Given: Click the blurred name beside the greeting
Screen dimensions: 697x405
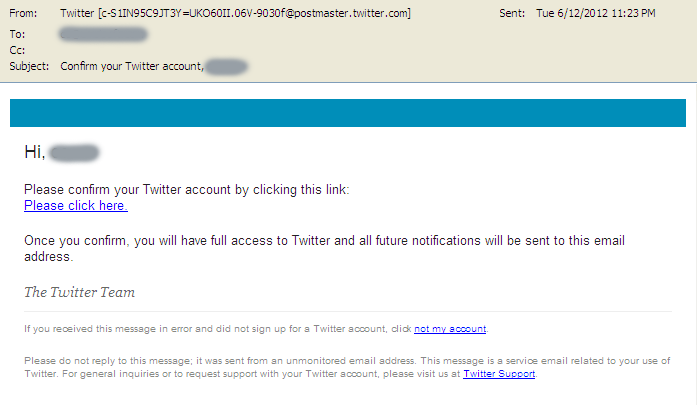Looking at the screenshot, I should pyautogui.click(x=74, y=152).
